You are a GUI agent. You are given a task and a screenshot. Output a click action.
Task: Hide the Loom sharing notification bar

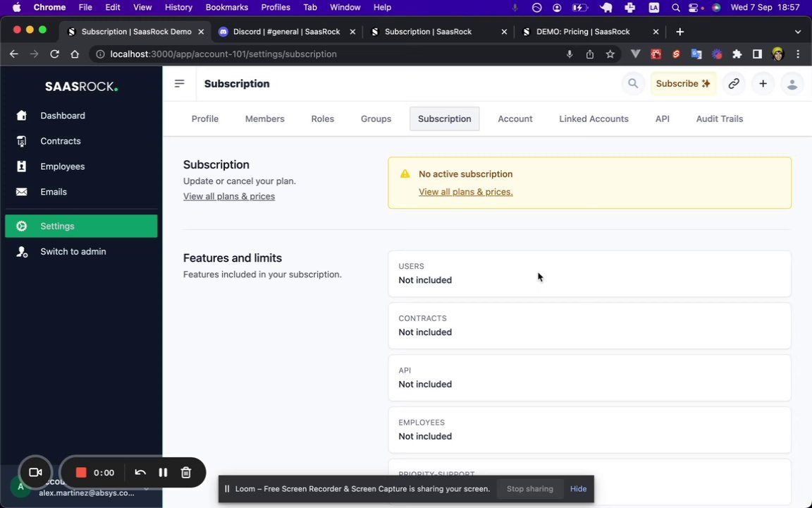[x=578, y=489]
